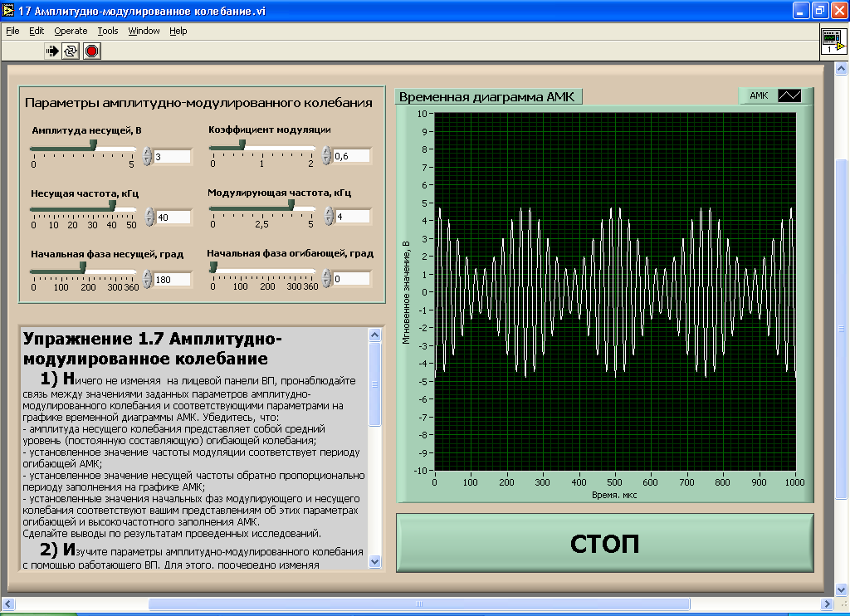
Task: Click the window vertical scroll-down arrow
Action: pos(841,589)
